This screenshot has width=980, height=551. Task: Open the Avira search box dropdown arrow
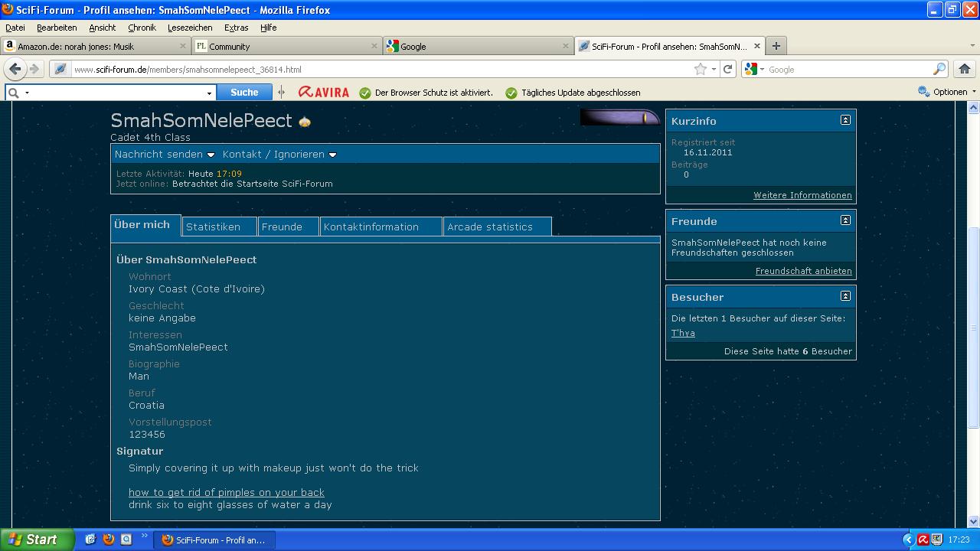coord(209,93)
